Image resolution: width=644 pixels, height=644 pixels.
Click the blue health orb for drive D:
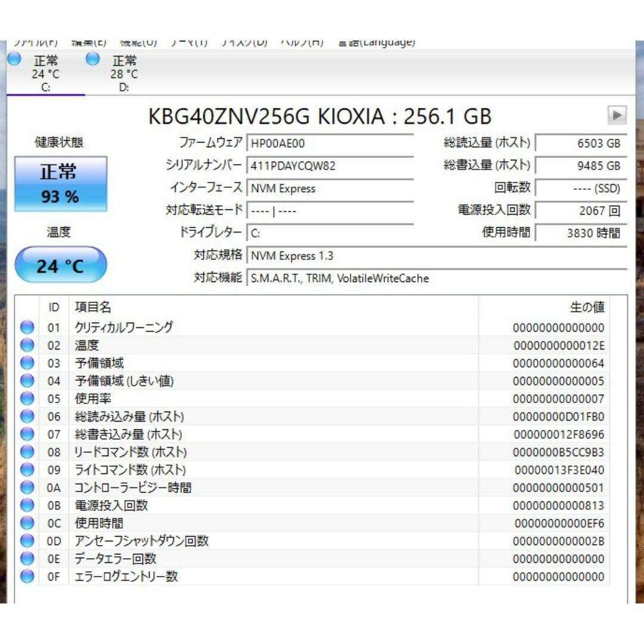[x=93, y=59]
